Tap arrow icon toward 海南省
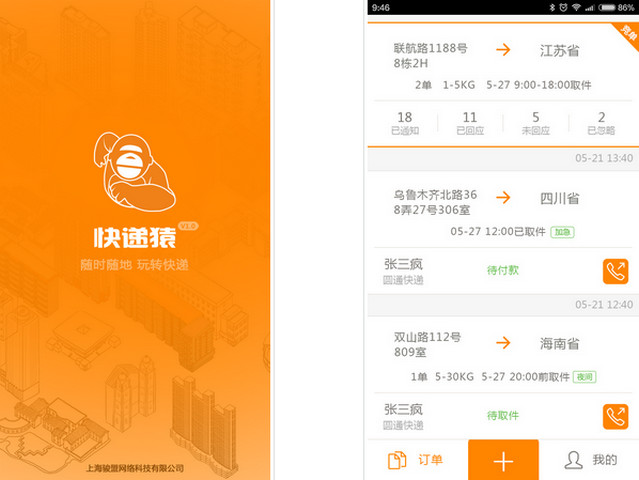Viewport: 639px width, 480px height. coord(503,343)
